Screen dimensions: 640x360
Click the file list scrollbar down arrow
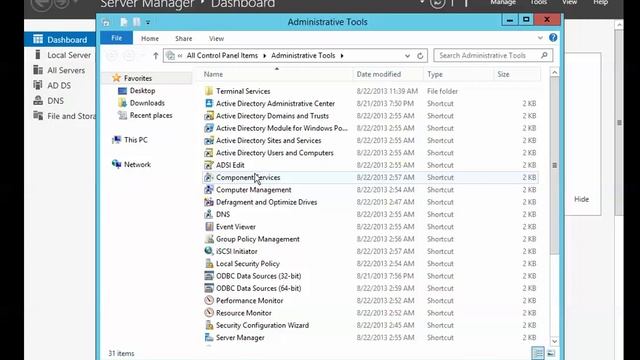pyautogui.click(x=554, y=341)
